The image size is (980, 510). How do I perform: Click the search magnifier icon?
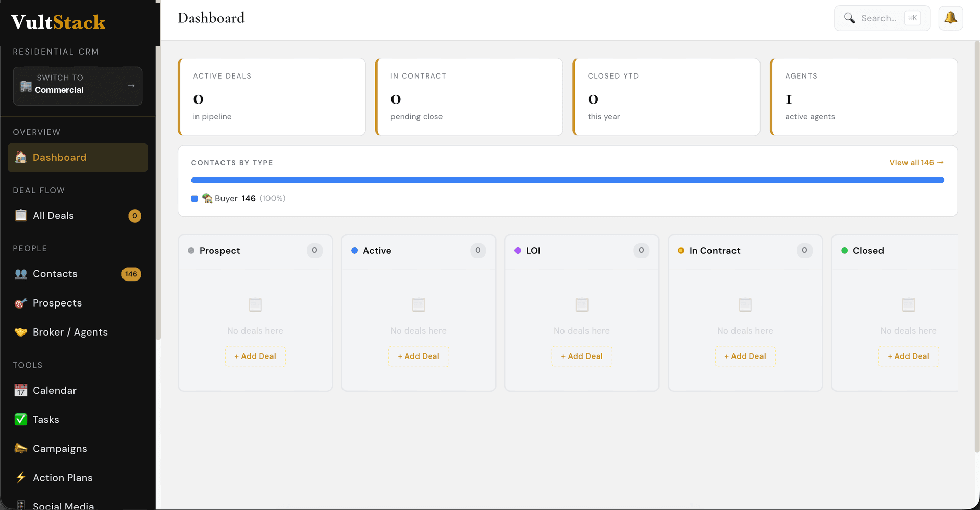coord(849,18)
